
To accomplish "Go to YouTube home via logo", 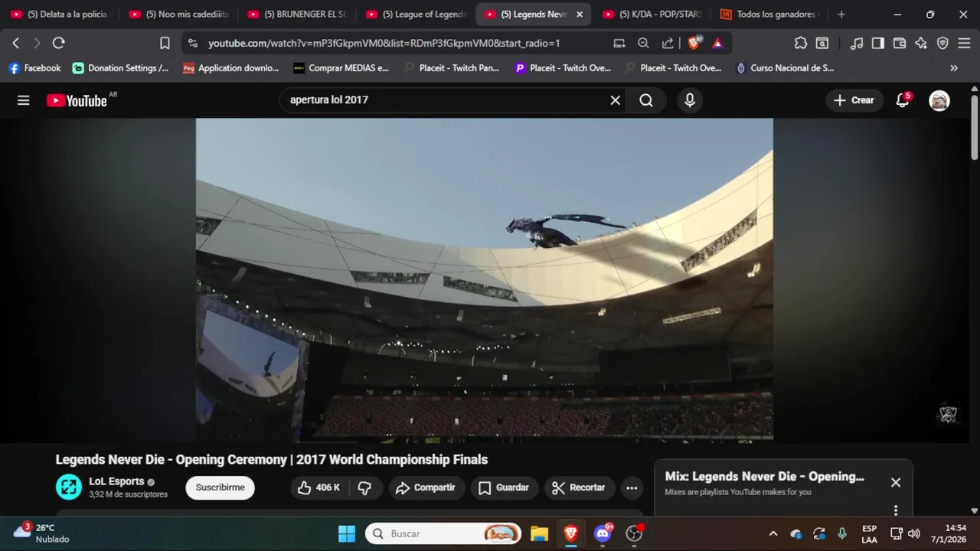I will tap(77, 100).
